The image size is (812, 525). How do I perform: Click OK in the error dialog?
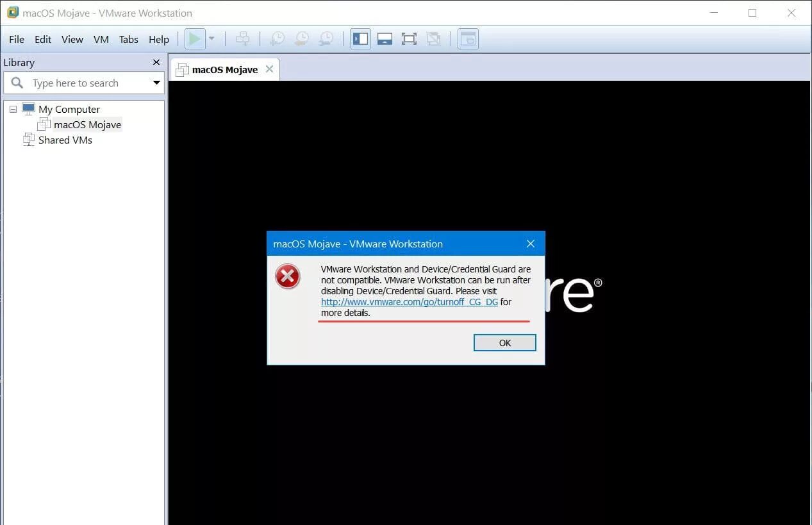[x=505, y=343]
